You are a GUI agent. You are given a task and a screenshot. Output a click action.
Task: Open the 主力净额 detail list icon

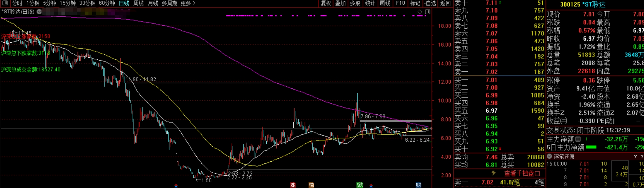coord(578,139)
